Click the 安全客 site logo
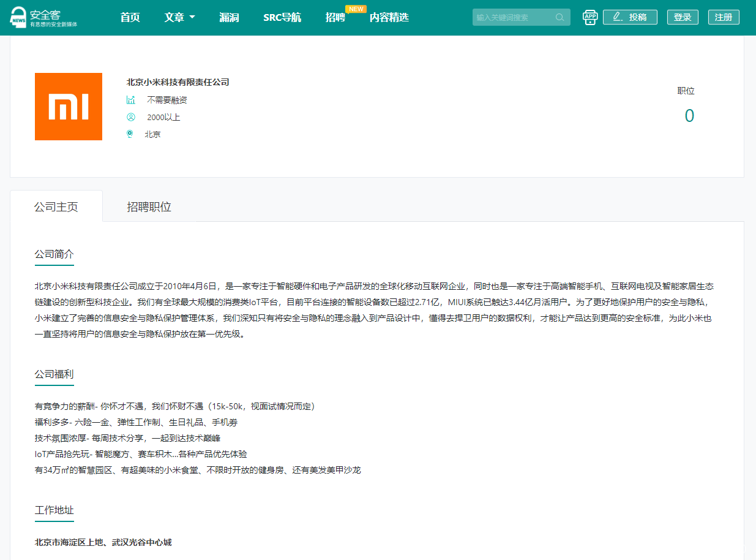 tap(43, 17)
